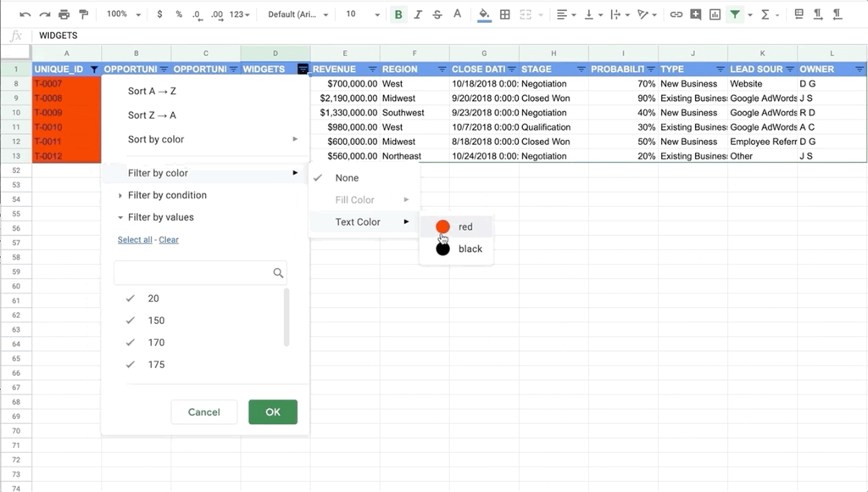Viewport: 868px width, 492px height.
Task: Click REGION column filter icon
Action: tap(442, 70)
